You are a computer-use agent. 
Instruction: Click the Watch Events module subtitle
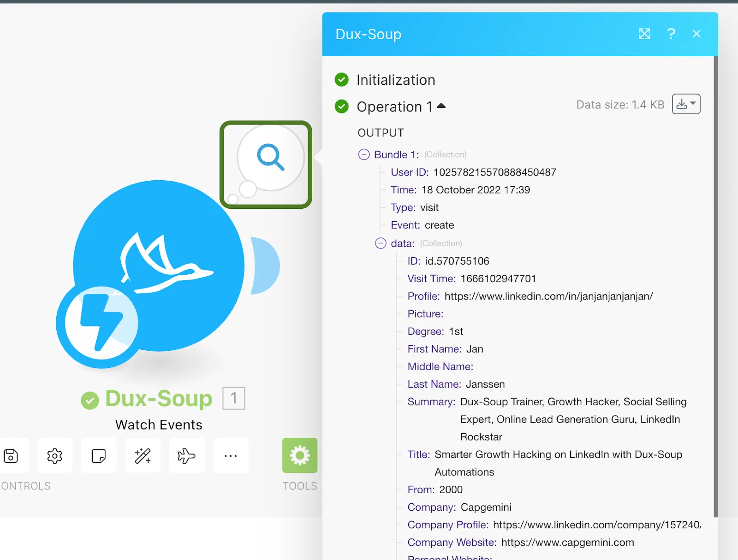159,424
